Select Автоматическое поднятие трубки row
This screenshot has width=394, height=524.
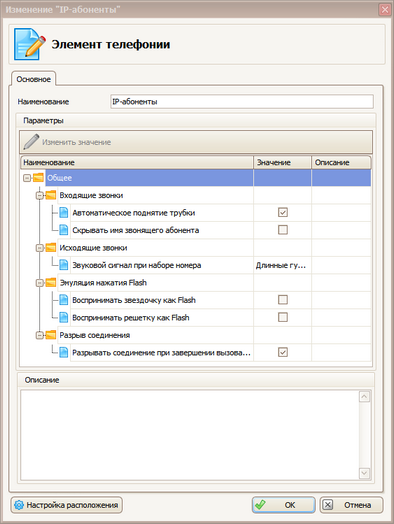[x=196, y=213]
